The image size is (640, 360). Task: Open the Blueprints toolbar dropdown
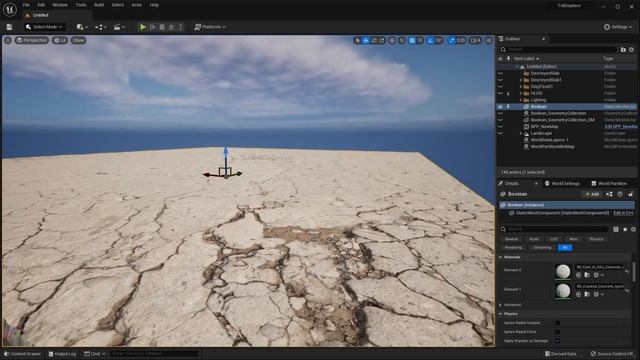(x=100, y=27)
